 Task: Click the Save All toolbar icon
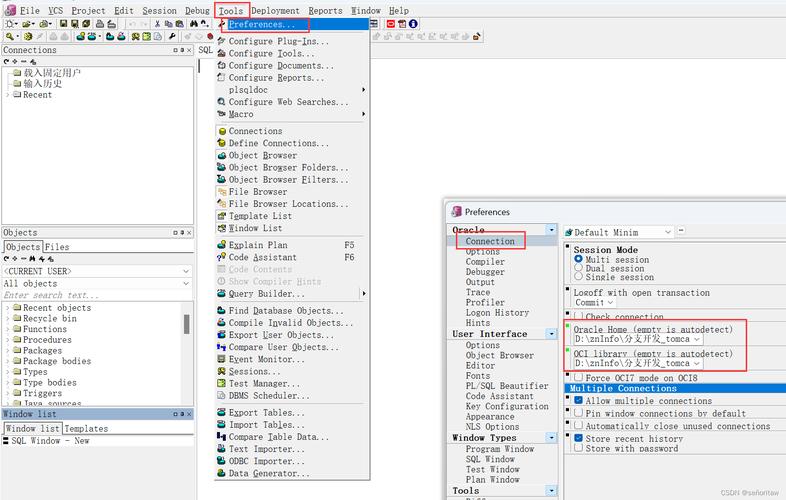pyautogui.click(x=86, y=24)
